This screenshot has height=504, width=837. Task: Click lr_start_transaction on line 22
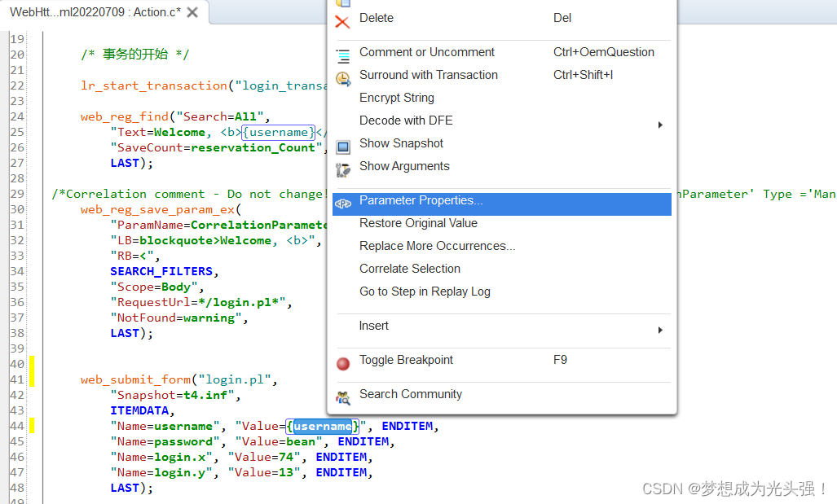tap(154, 85)
